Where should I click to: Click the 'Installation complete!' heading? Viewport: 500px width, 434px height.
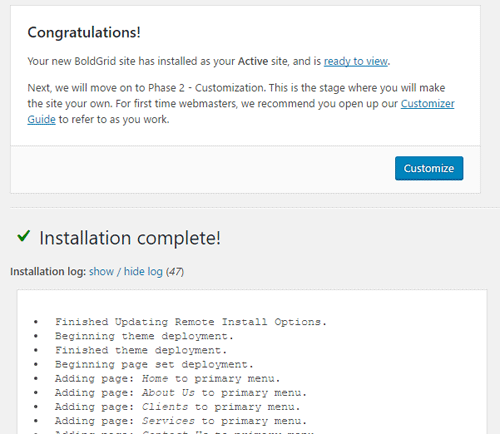[x=130, y=238]
